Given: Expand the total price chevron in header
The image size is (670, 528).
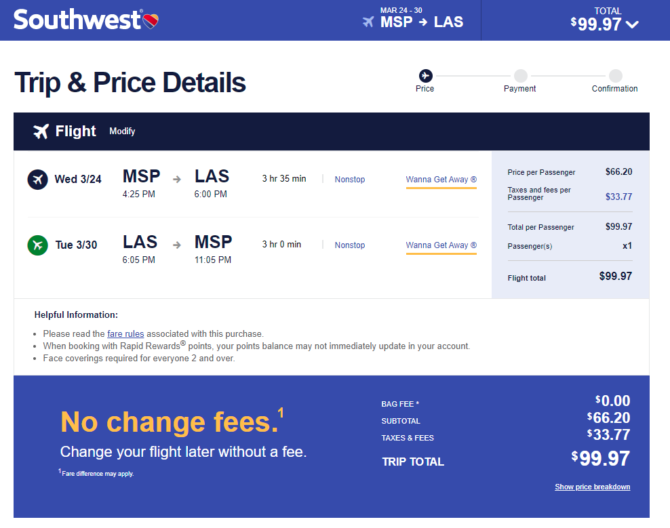Looking at the screenshot, I should tap(632, 24).
